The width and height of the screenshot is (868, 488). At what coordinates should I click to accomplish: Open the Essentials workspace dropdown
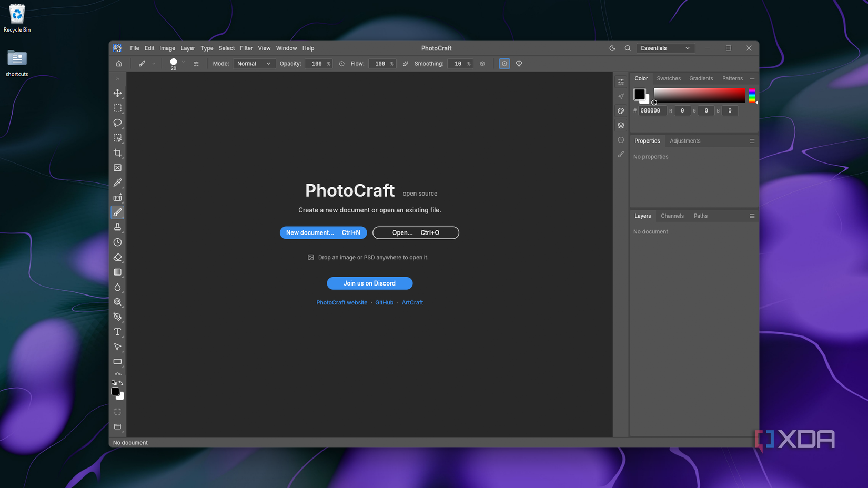tap(665, 48)
